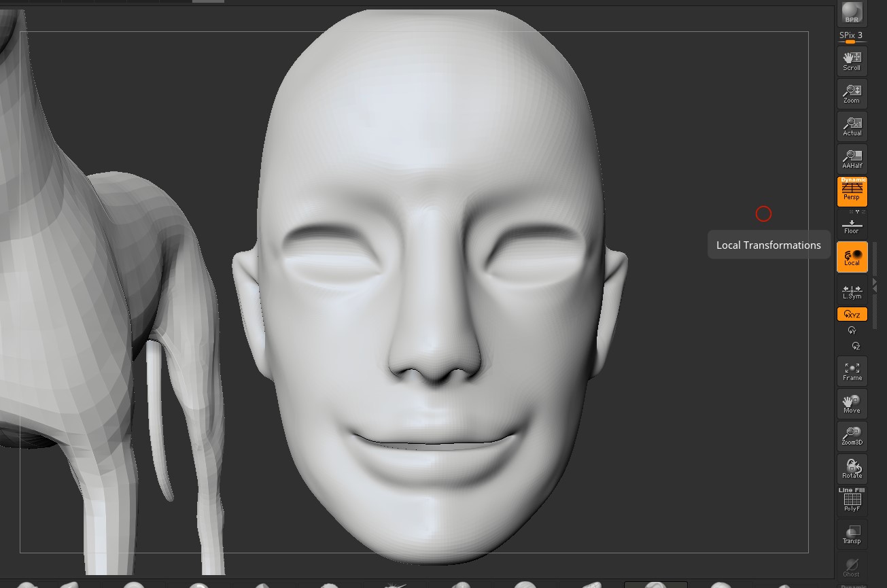Toggle Dynamic perspective label on Persp
Image resolution: width=887 pixels, height=588 pixels.
coord(853,180)
